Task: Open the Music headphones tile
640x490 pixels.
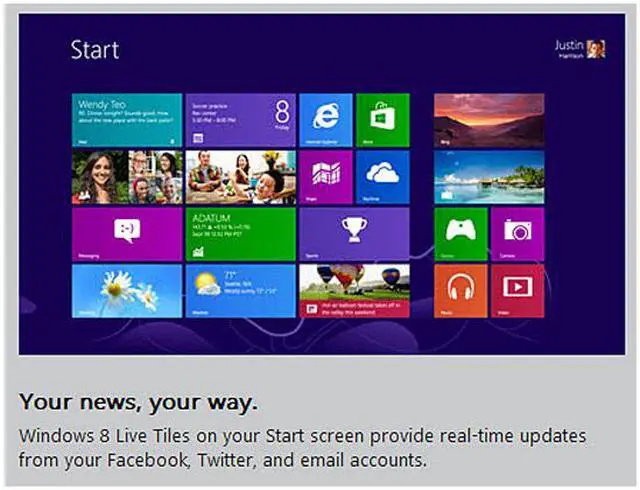Action: click(461, 291)
